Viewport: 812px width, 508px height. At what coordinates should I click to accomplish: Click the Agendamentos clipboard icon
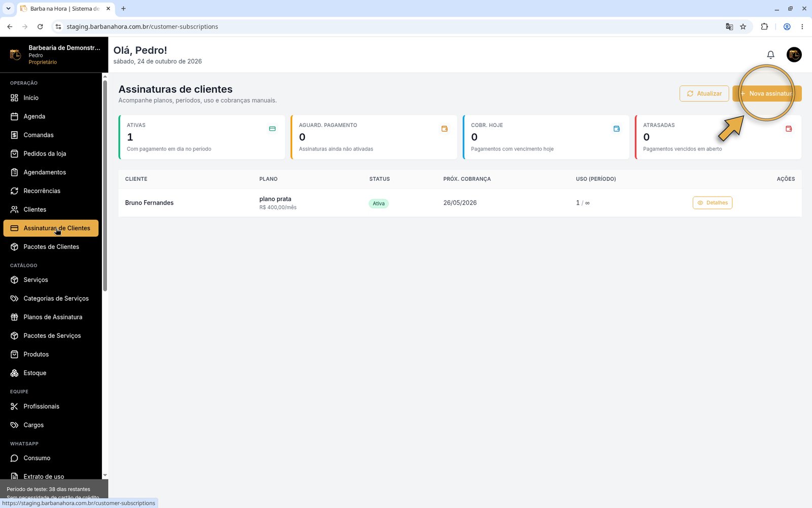coord(14,172)
